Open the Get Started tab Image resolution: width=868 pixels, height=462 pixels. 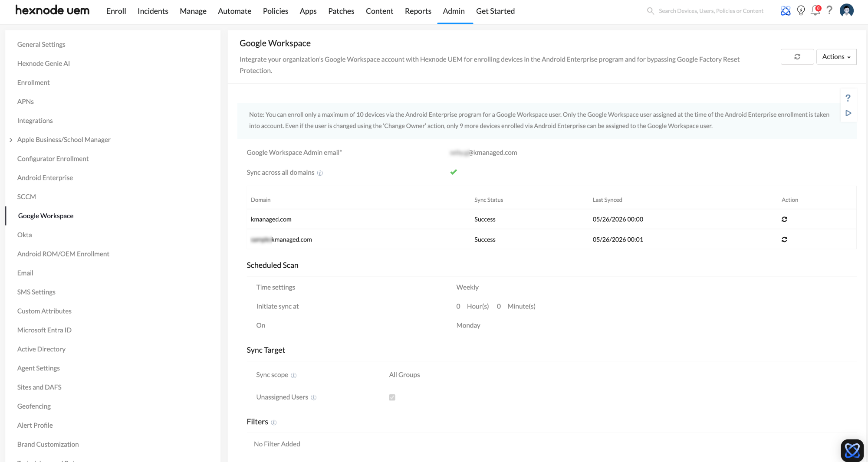[495, 11]
